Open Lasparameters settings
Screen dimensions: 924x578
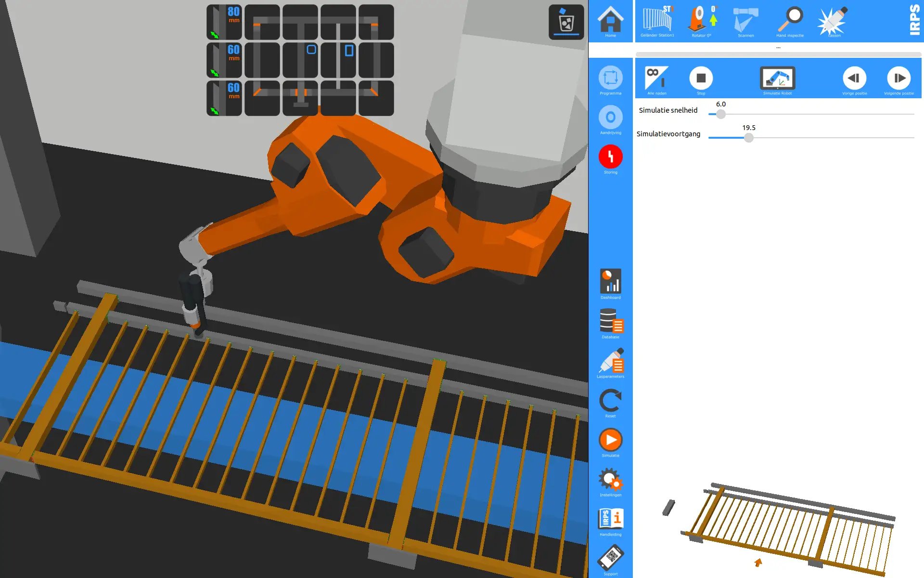point(610,363)
